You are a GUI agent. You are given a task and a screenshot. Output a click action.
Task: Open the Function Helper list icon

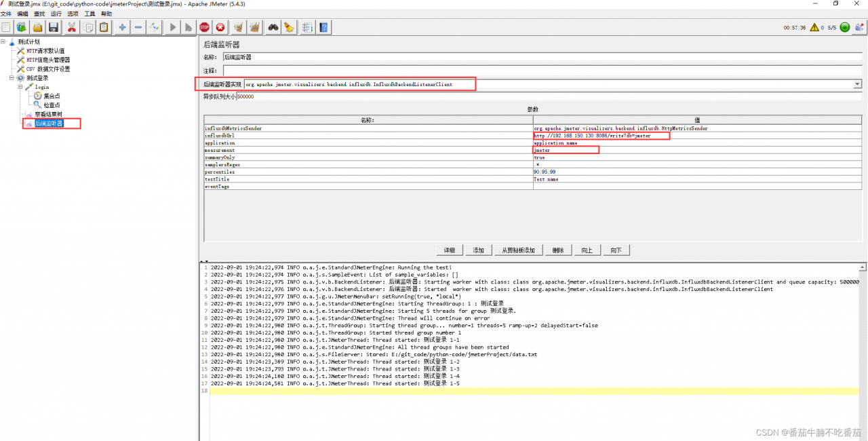click(x=307, y=27)
